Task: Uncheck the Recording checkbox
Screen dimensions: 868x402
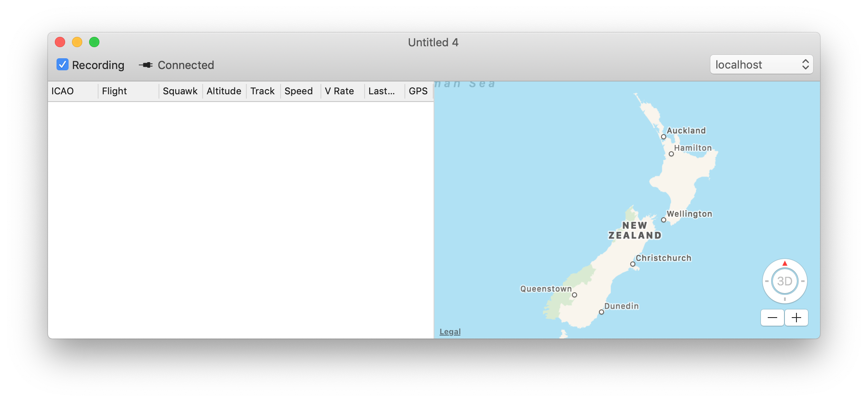Action: pos(63,65)
